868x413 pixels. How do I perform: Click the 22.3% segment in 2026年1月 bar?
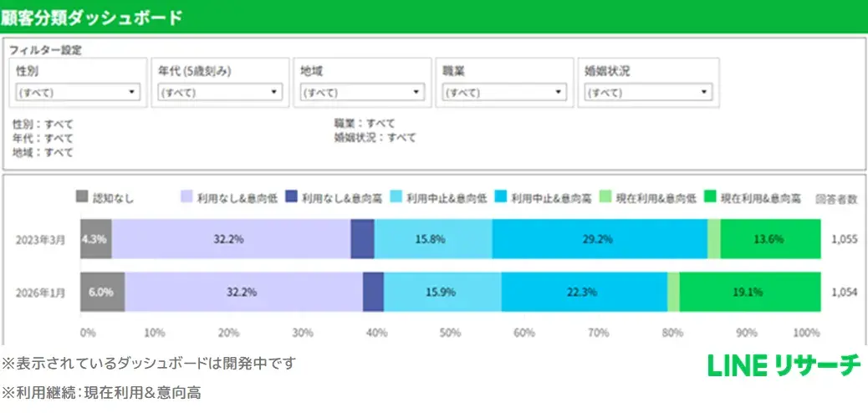pos(584,292)
